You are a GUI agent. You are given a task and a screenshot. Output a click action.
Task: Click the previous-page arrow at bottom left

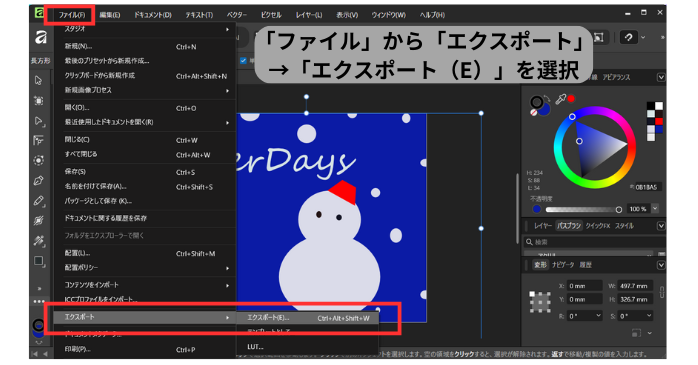tap(45, 354)
